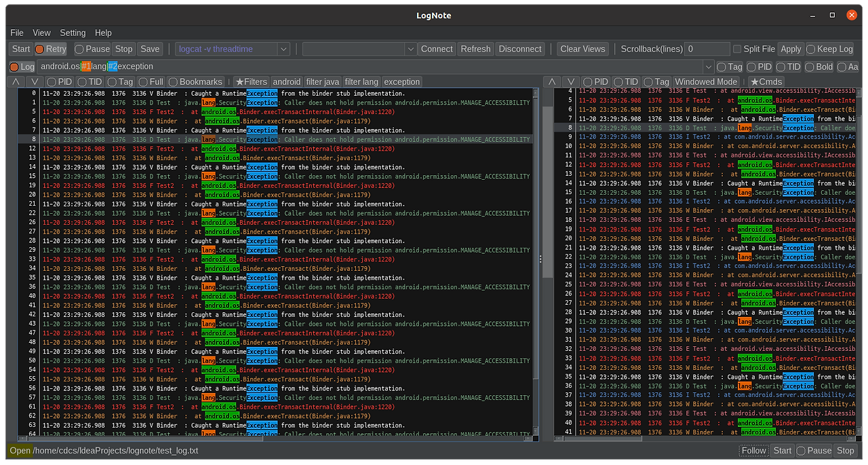Open the Filters manager via star icon
868x465 pixels.
tap(252, 81)
